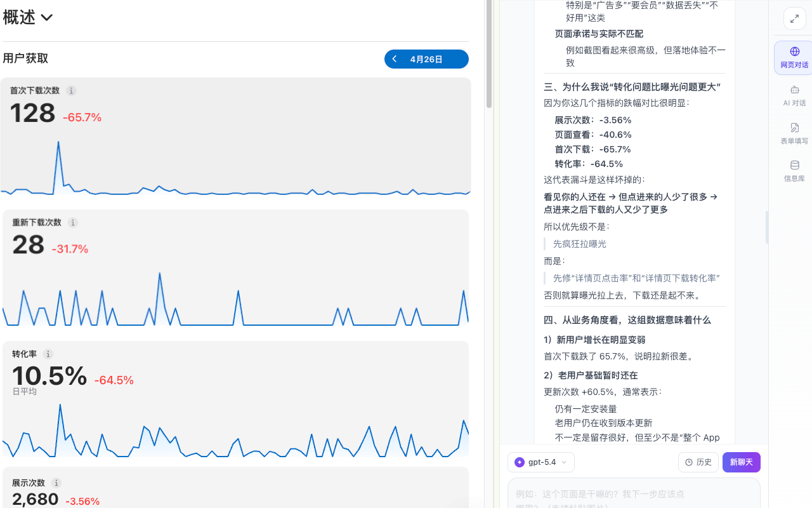Start a 新聊天
Screen dimensions: 812x508
click(x=741, y=462)
